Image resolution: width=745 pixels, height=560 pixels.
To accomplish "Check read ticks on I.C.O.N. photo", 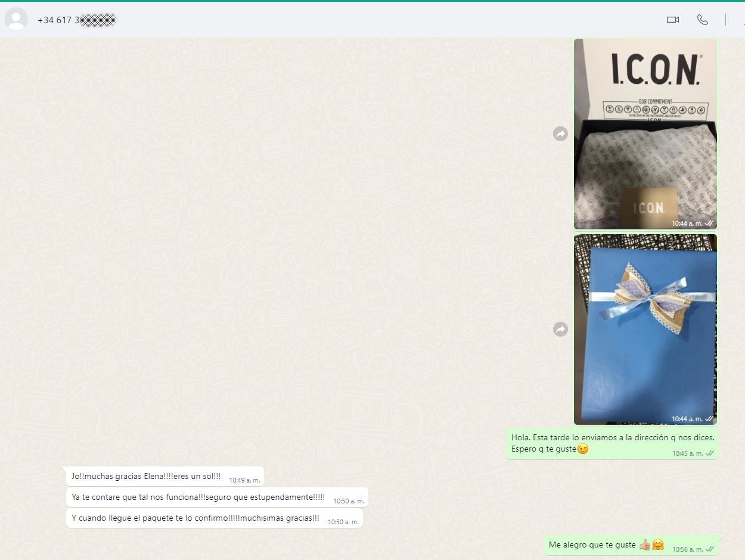I will click(709, 223).
